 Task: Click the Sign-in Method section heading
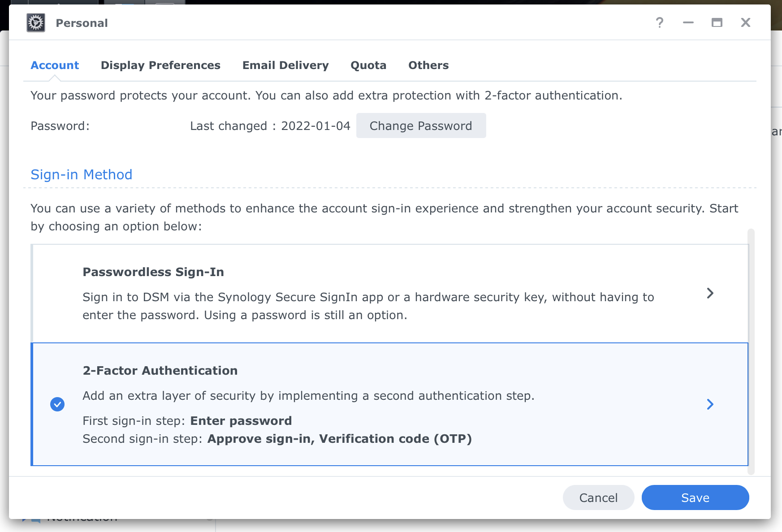tap(82, 174)
